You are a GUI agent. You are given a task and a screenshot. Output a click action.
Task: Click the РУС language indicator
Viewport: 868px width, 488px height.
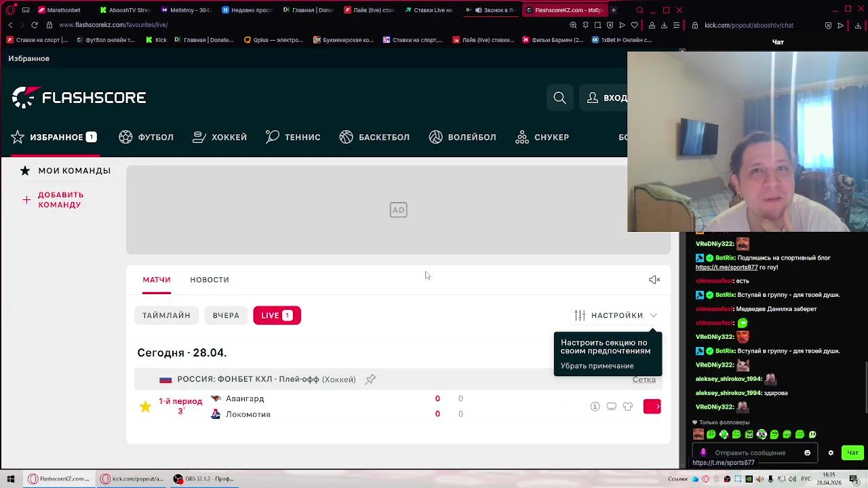pos(807,479)
